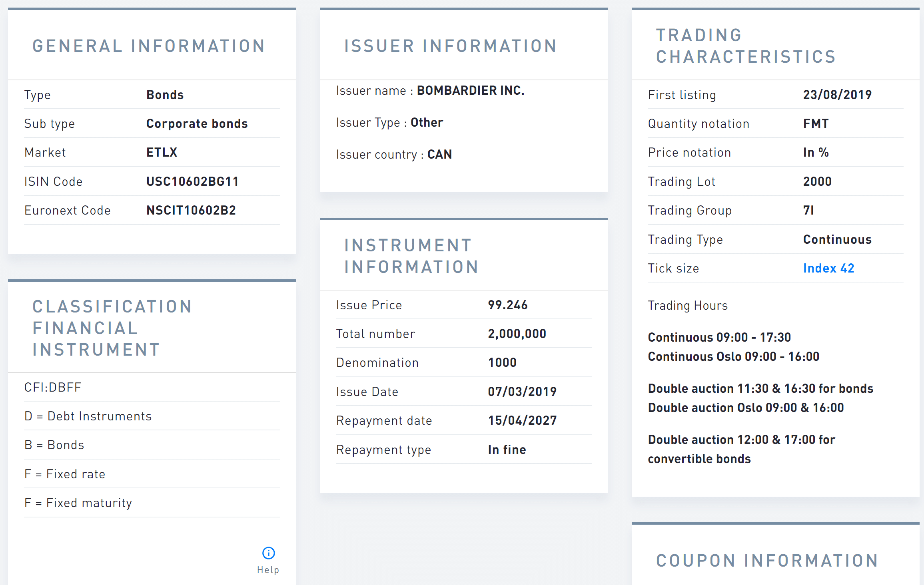Image resolution: width=924 pixels, height=585 pixels.
Task: Click the Euronext Code value NSCIT10602B2
Action: (x=191, y=210)
